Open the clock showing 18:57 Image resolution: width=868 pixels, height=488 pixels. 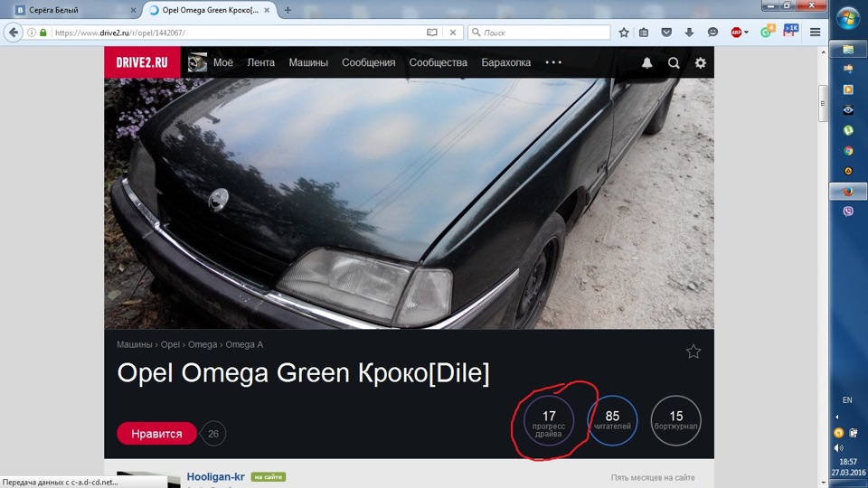pyautogui.click(x=848, y=462)
